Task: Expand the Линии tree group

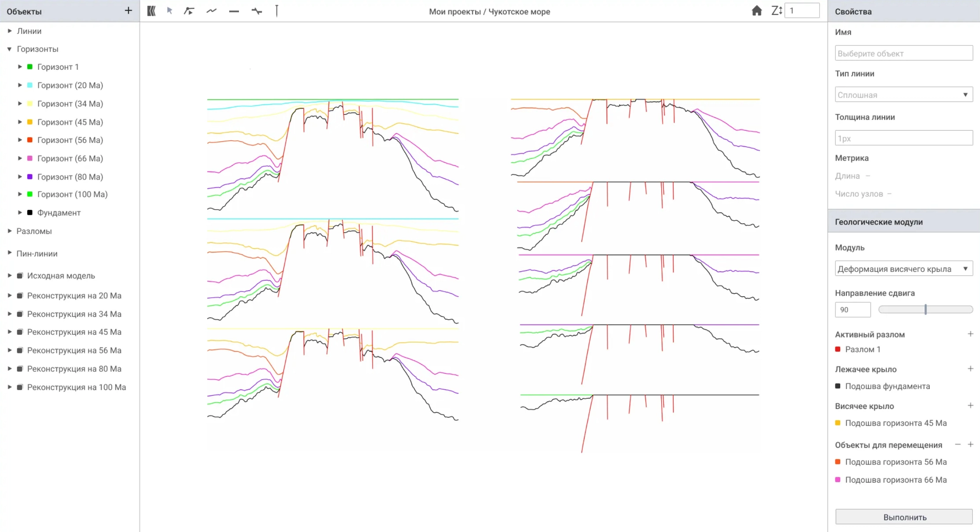Action: [10, 31]
